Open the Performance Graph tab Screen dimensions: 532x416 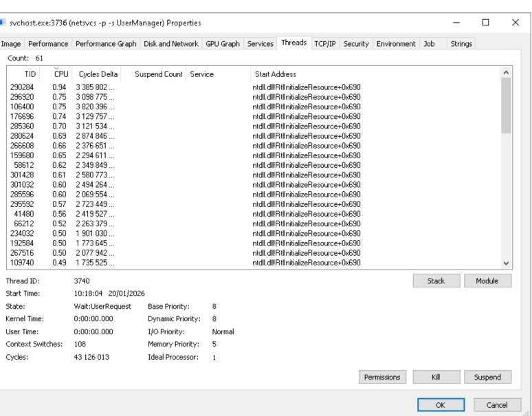[106, 44]
